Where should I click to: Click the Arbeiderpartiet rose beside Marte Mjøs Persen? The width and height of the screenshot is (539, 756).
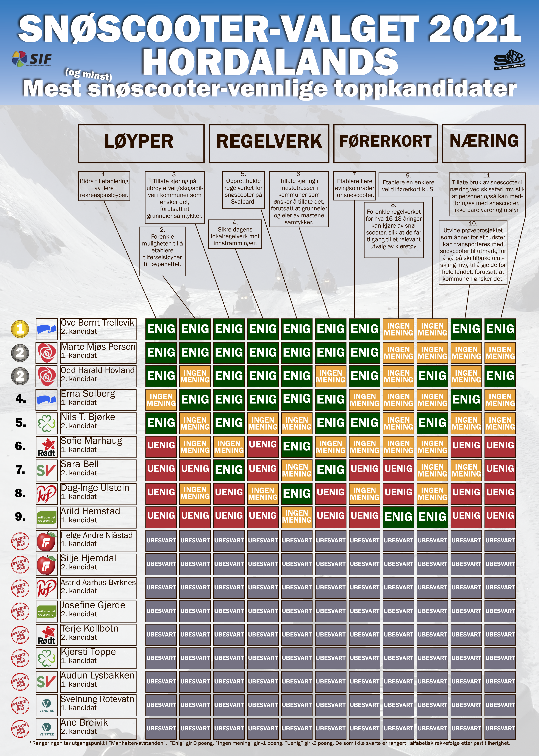coord(47,353)
